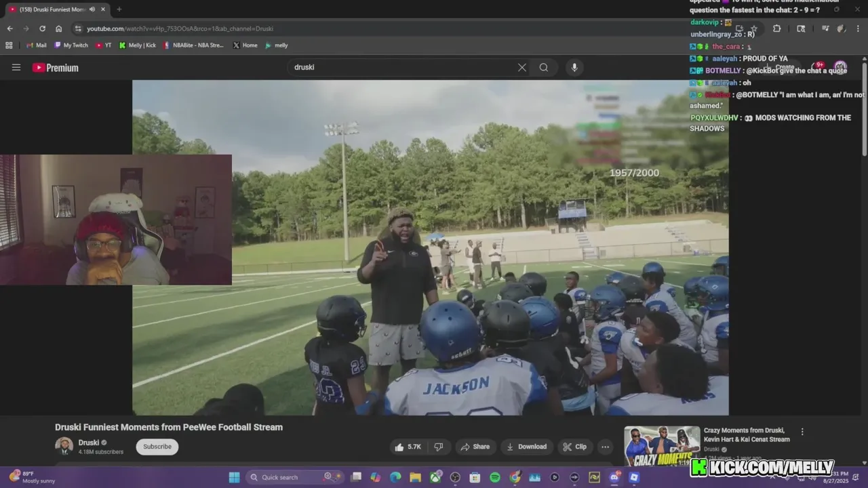Open File Explorer from the taskbar
This screenshot has height=488, width=868.
415,477
